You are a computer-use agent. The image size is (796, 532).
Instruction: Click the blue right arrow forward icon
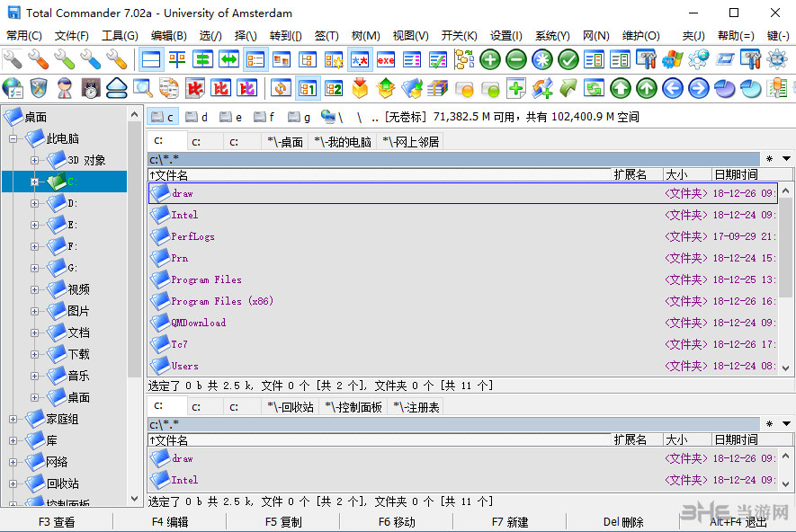(x=699, y=88)
